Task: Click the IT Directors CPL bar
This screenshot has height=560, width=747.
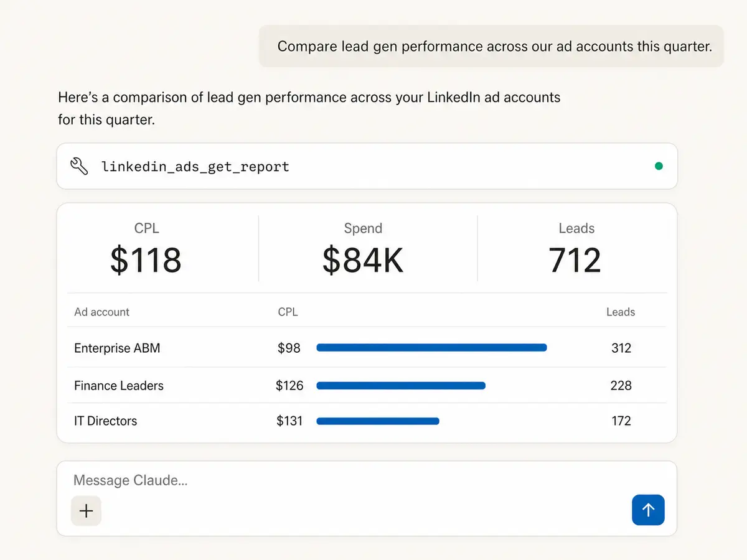Action: click(378, 421)
